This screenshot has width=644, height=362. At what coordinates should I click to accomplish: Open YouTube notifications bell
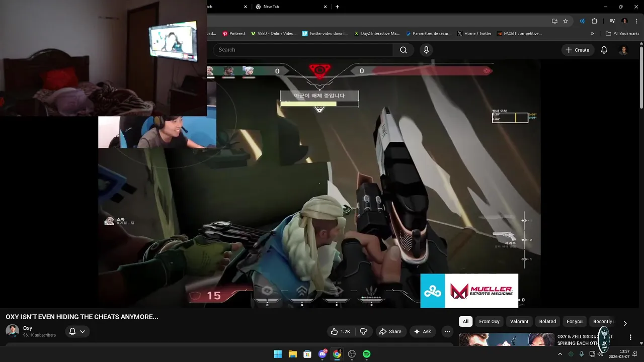coord(604,50)
